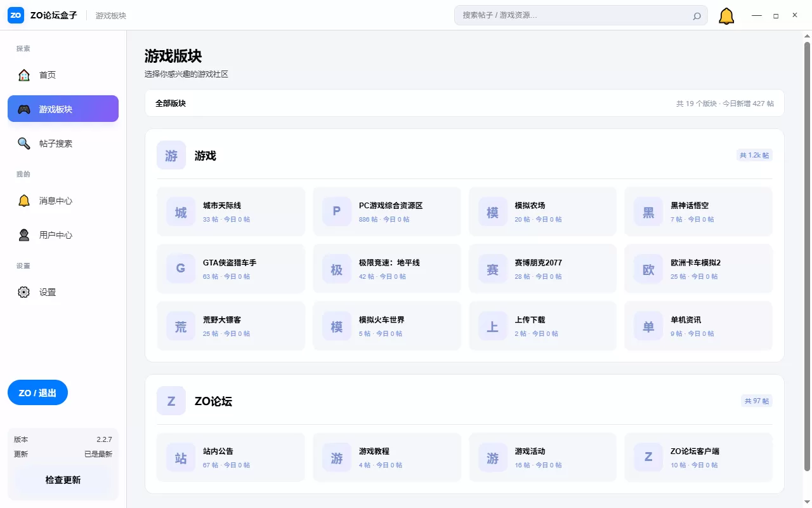The image size is (812, 508).
Task: Click the Z icon of the ZO论坛 section header
Action: tap(171, 401)
